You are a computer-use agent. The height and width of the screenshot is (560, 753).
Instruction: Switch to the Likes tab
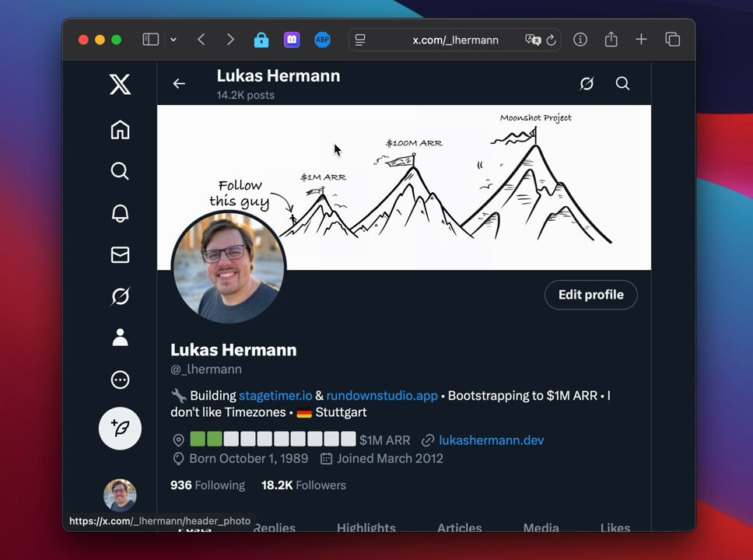coord(615,527)
